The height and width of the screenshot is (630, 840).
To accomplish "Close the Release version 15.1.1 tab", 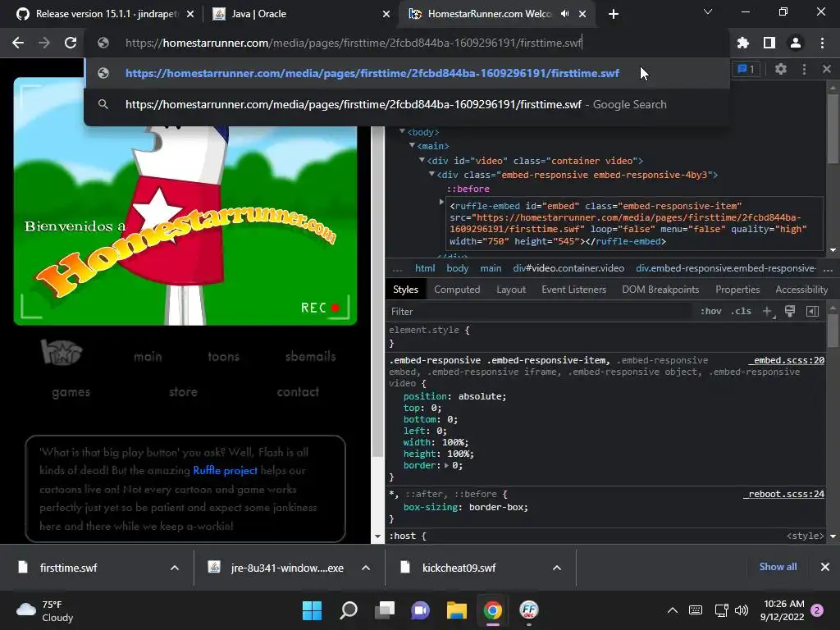I will coord(190,14).
